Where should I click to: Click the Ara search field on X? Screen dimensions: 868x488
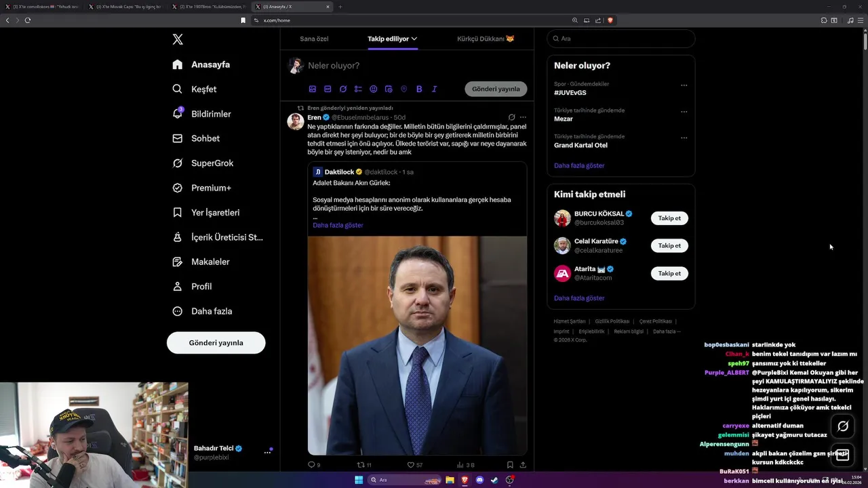(x=620, y=39)
